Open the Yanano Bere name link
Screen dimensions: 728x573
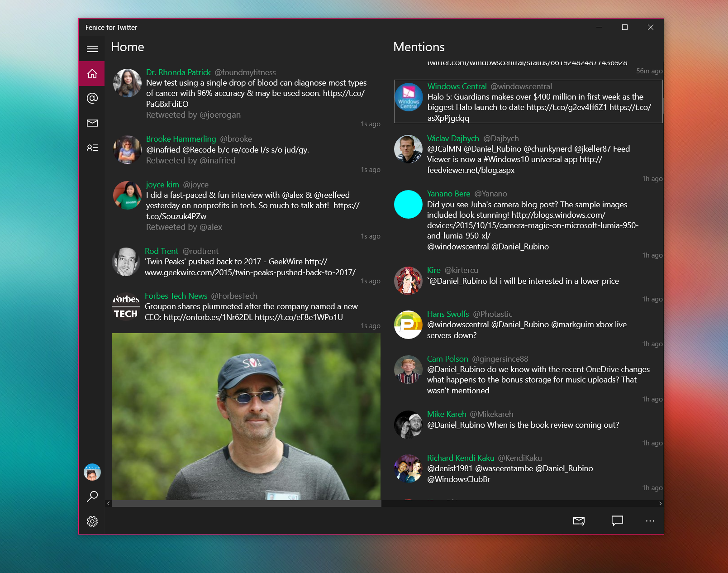pyautogui.click(x=449, y=194)
